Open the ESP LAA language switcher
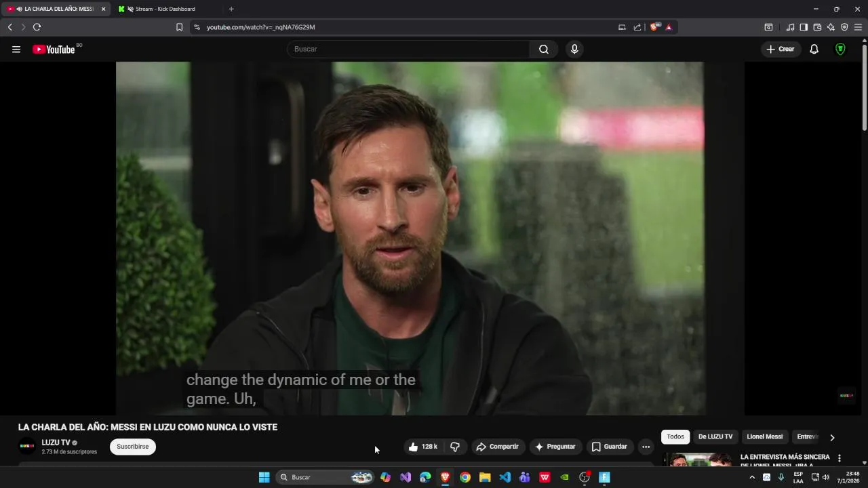 798,477
